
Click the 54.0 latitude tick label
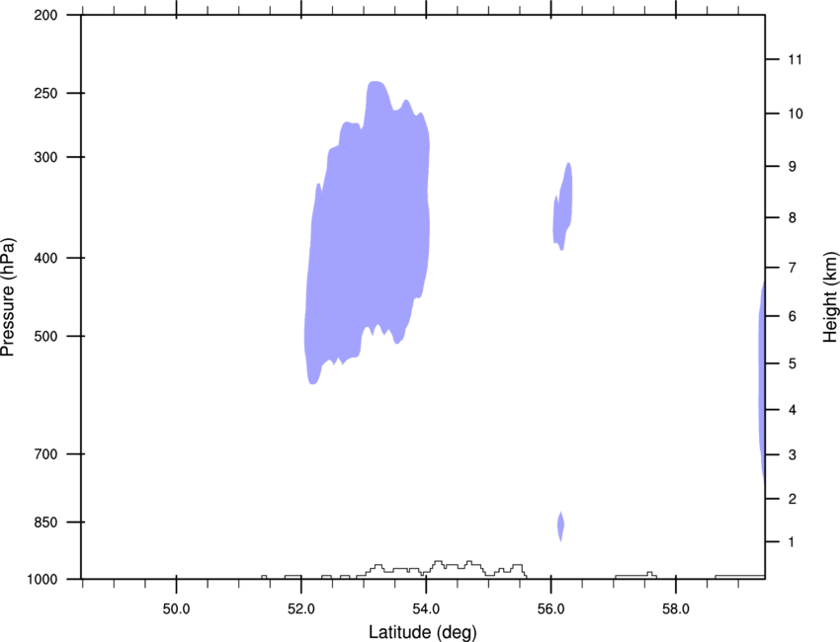coord(426,609)
